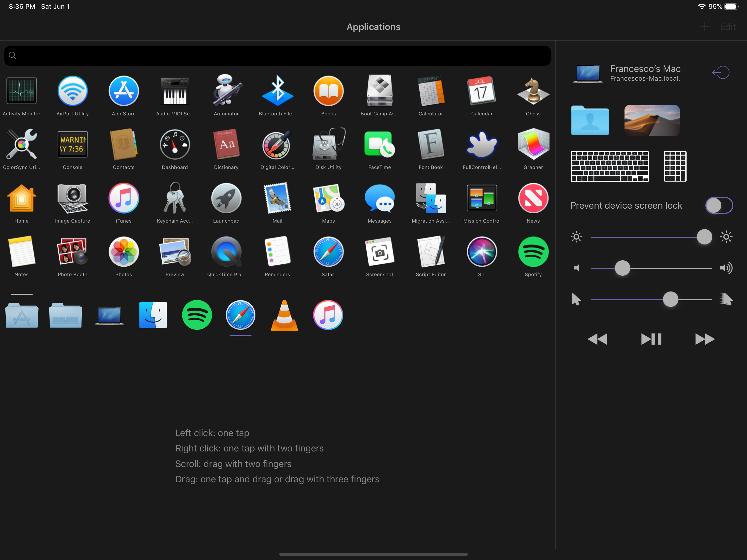Open Script Editor
This screenshot has width=747, height=560.
click(x=431, y=252)
